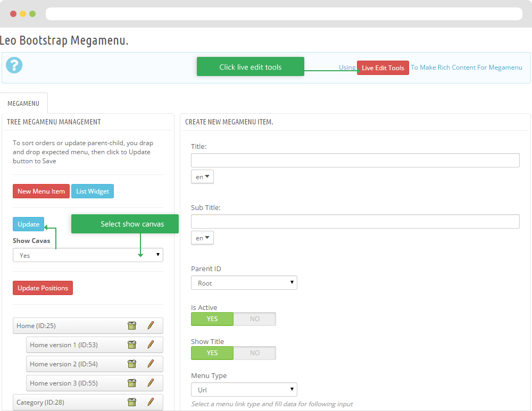Edit Home version 2 via pencil icon
This screenshot has height=411, width=532.
[x=151, y=364]
